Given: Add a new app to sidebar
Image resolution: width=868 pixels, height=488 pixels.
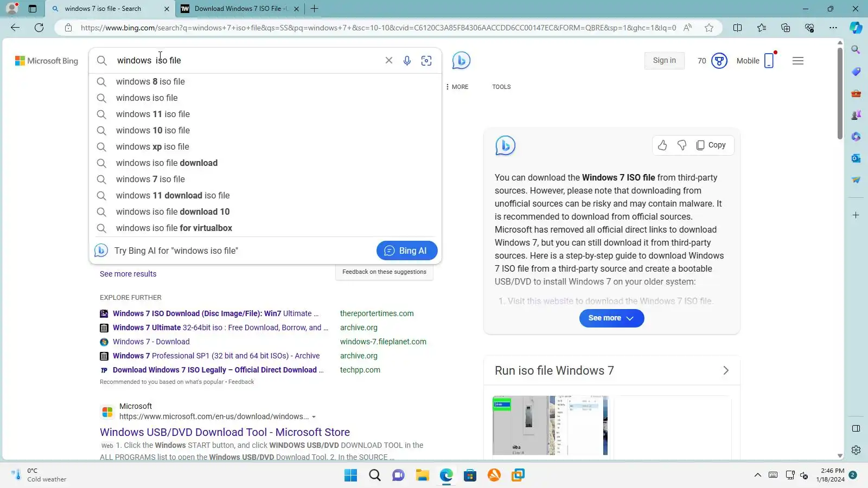Looking at the screenshot, I should point(856,215).
